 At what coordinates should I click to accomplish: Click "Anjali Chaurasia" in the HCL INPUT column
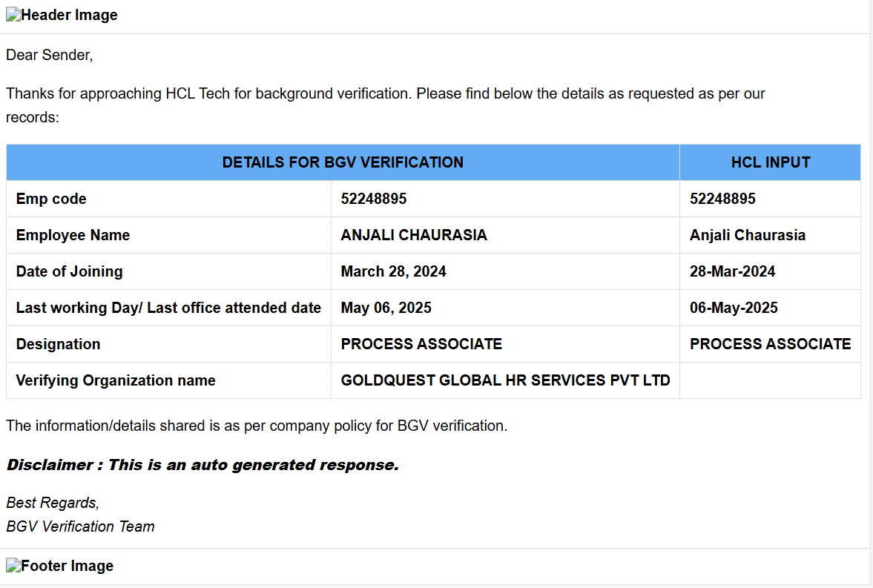pyautogui.click(x=747, y=235)
